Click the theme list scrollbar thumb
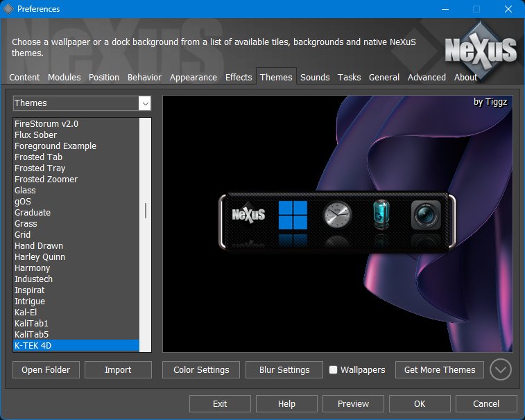 click(146, 211)
